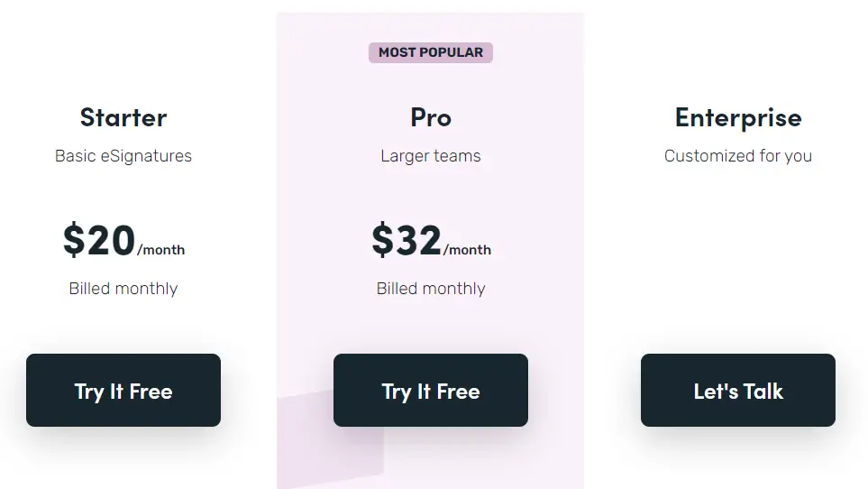
Task: Click Billed monthly under Pro price
Action: point(431,289)
